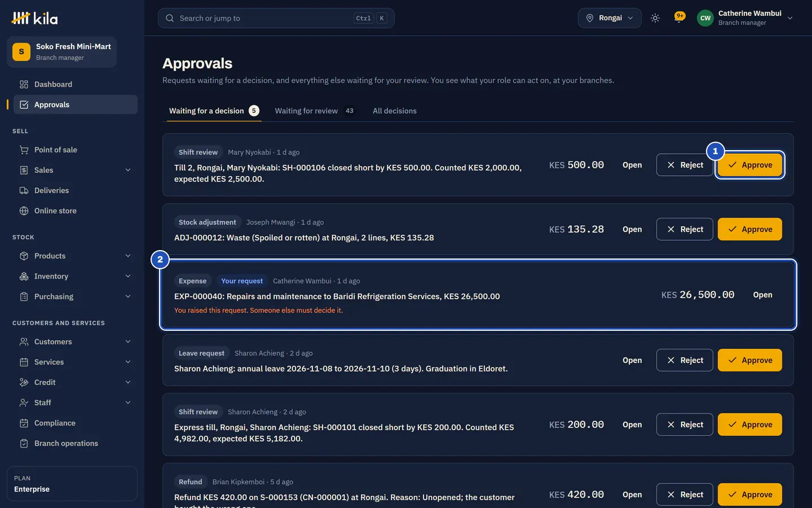Open notifications bell with 9+ badge
The width and height of the screenshot is (812, 508).
click(x=679, y=17)
